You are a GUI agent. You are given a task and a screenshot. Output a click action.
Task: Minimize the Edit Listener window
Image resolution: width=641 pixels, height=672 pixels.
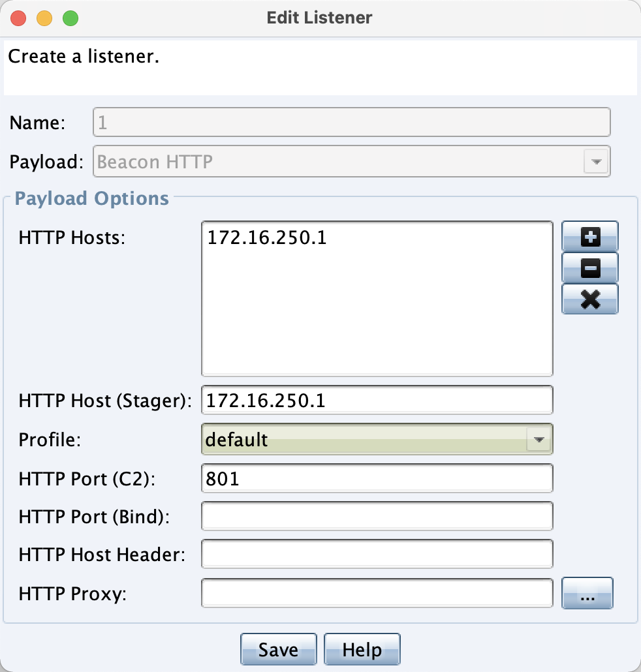coord(44,18)
